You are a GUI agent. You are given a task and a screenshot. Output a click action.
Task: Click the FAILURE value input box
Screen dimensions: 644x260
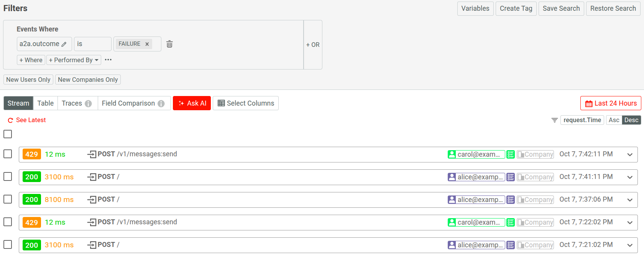[137, 44]
